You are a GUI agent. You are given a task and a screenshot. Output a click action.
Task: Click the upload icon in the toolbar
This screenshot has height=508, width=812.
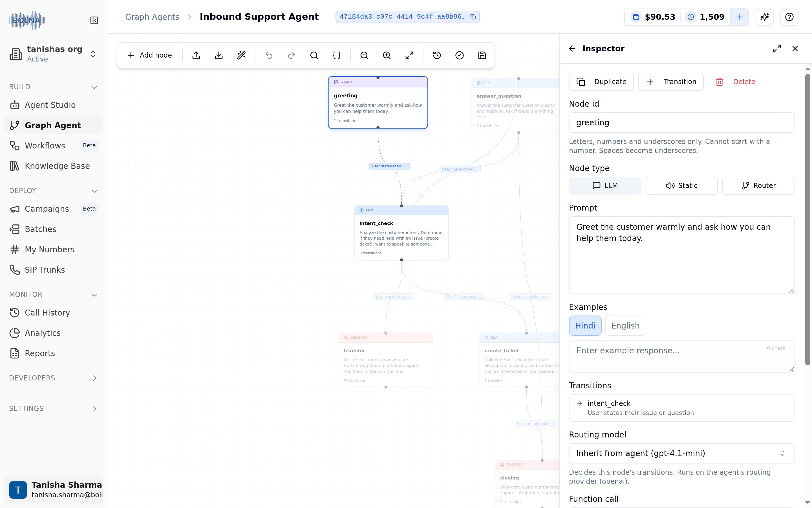[x=196, y=55]
